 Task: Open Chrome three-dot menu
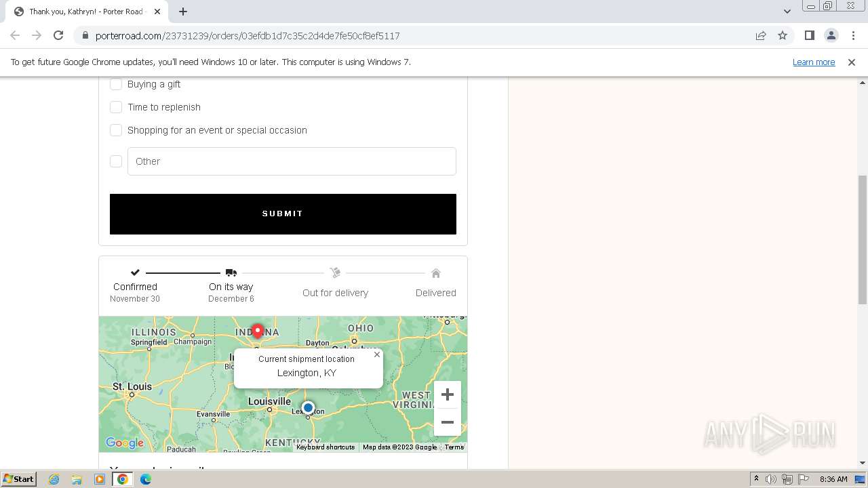click(853, 35)
